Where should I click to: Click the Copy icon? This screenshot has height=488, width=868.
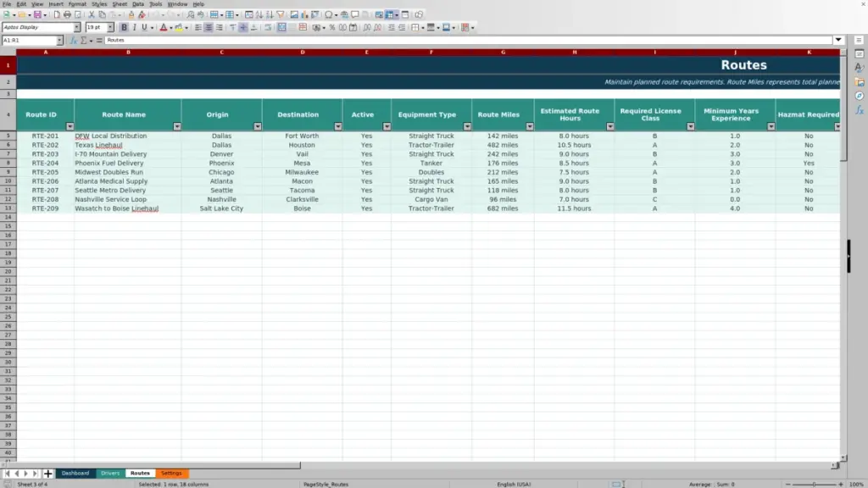(x=102, y=15)
